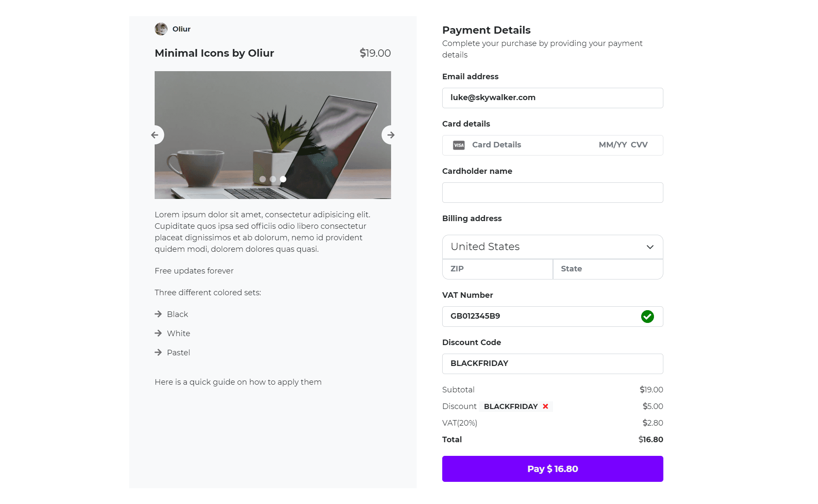Click the green checkmark VAT validation icon
818x504 pixels.
pos(648,316)
